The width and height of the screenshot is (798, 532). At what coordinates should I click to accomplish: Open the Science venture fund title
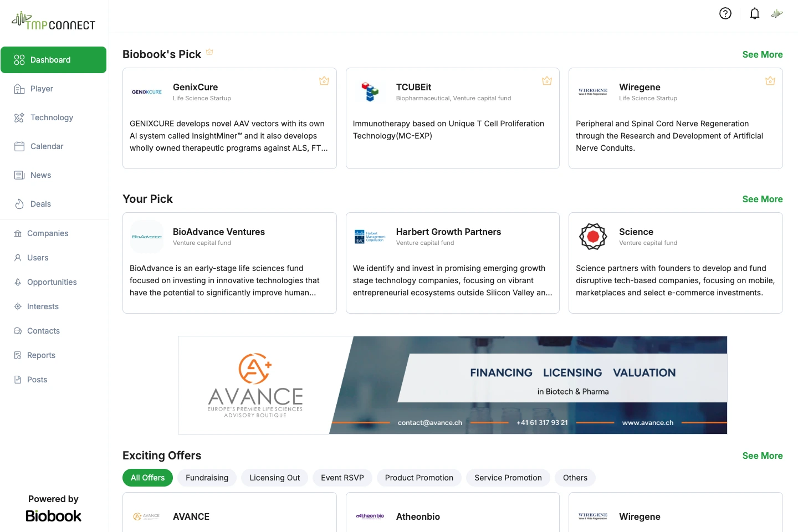(x=636, y=232)
